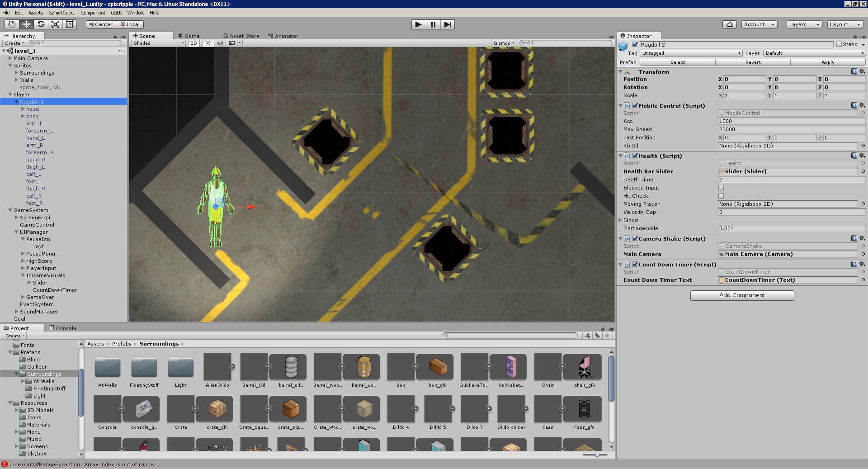The width and height of the screenshot is (868, 469).
Task: Select the Scale tool in toolbar
Action: click(x=55, y=24)
